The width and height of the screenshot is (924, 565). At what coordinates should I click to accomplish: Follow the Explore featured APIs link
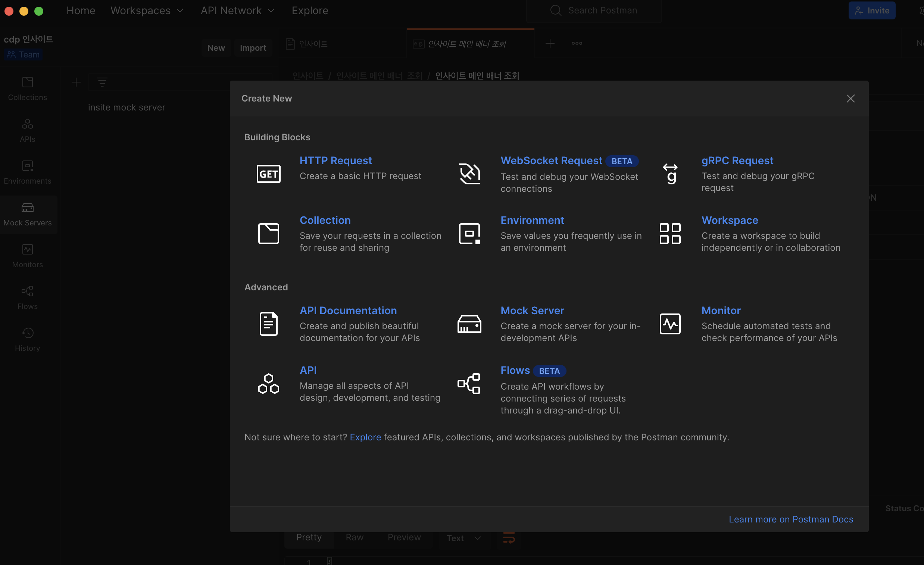pos(365,437)
